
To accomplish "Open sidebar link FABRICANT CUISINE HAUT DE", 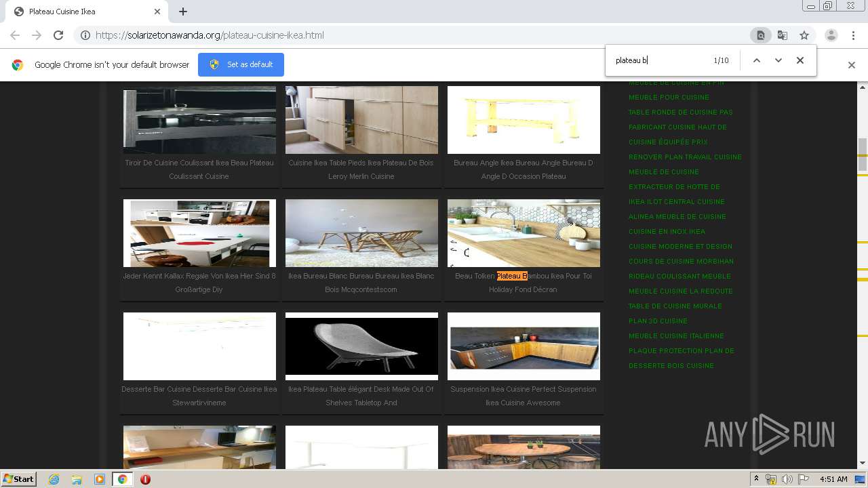I will pyautogui.click(x=677, y=127).
